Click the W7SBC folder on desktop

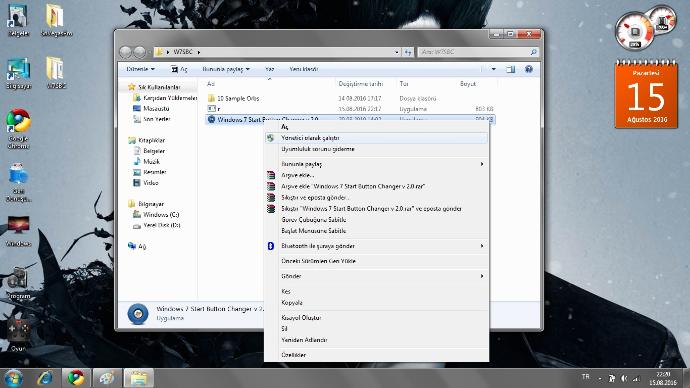coord(56,72)
